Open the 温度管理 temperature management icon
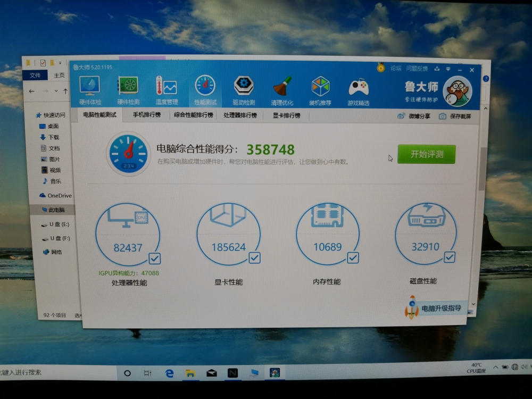This screenshot has height=399, width=532. pyautogui.click(x=167, y=89)
